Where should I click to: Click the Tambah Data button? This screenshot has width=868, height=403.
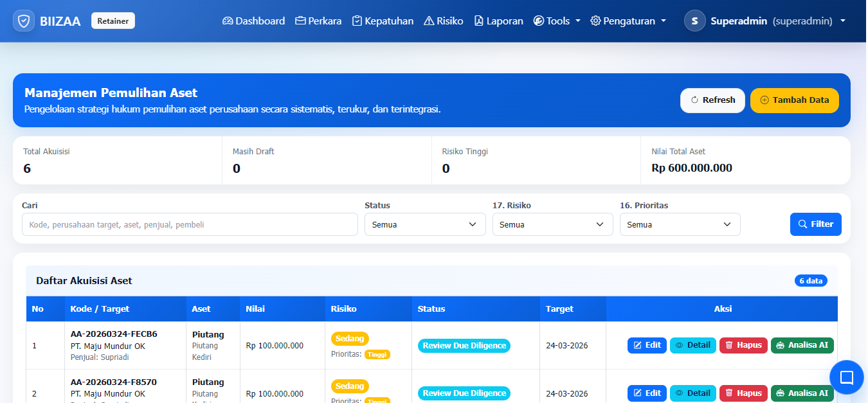point(794,100)
